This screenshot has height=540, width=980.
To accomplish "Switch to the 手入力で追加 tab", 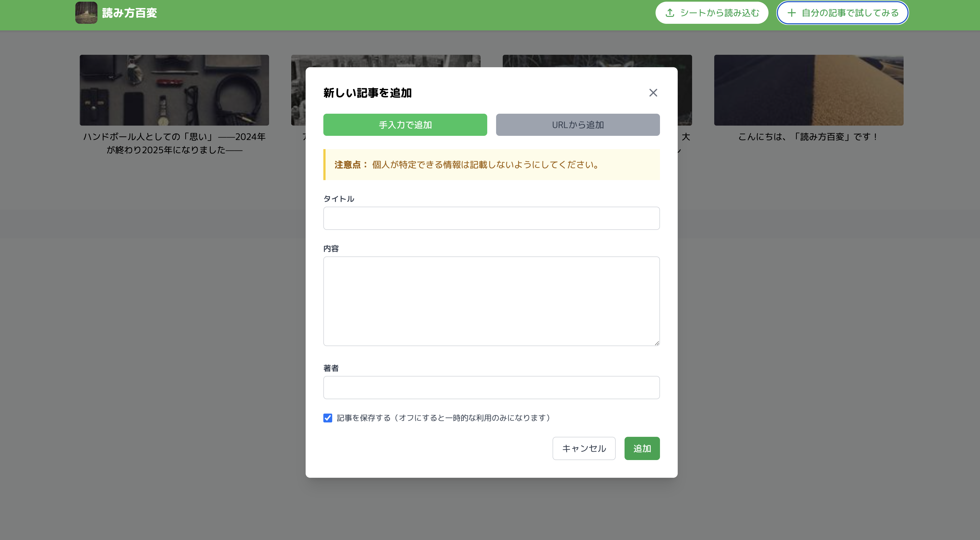I will click(405, 125).
